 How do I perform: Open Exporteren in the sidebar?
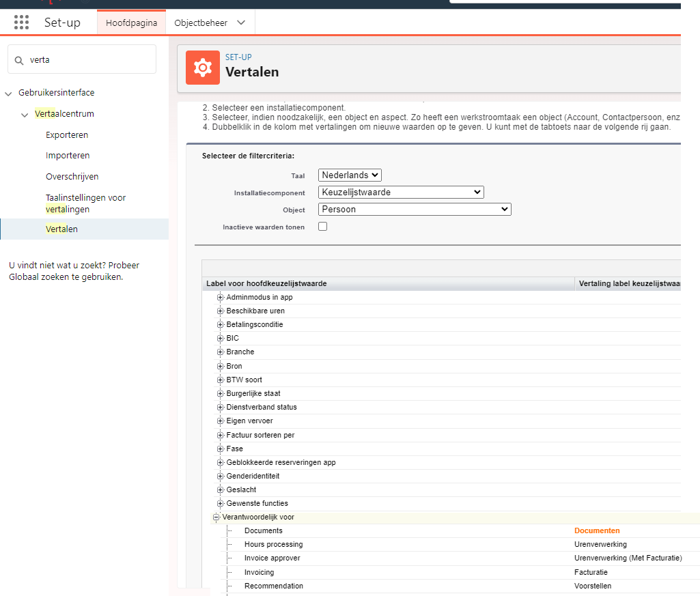[67, 135]
